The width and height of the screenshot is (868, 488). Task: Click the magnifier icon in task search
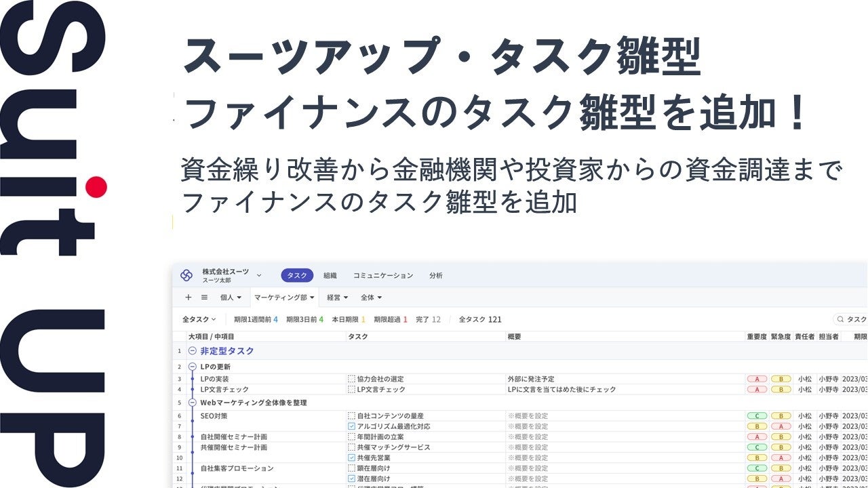point(840,319)
